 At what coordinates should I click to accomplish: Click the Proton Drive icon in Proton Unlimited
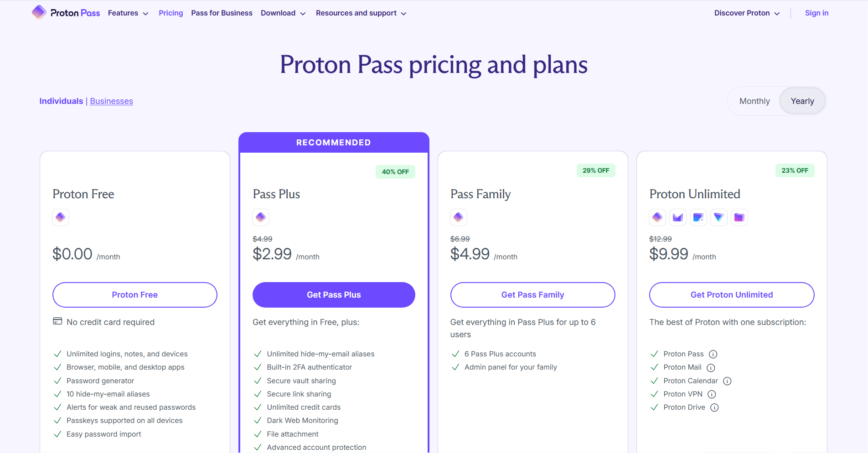pyautogui.click(x=739, y=217)
